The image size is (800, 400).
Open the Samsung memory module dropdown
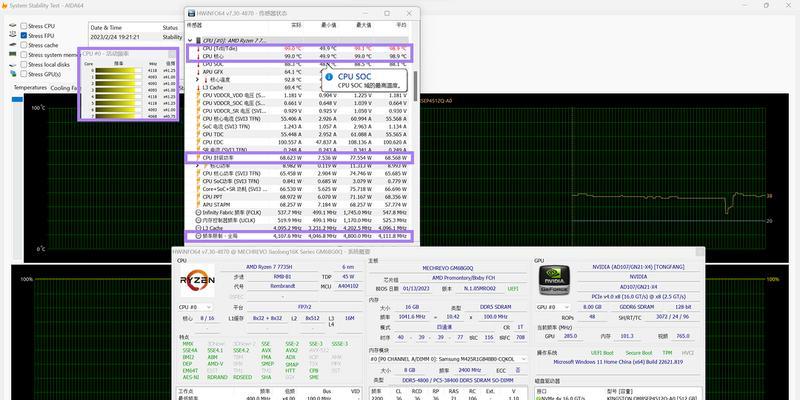click(x=448, y=359)
